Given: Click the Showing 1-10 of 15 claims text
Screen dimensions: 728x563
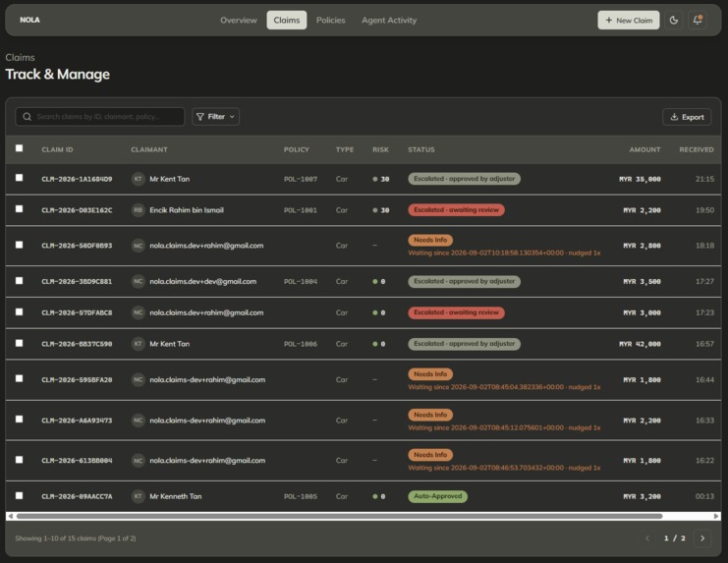Looking at the screenshot, I should coord(76,538).
